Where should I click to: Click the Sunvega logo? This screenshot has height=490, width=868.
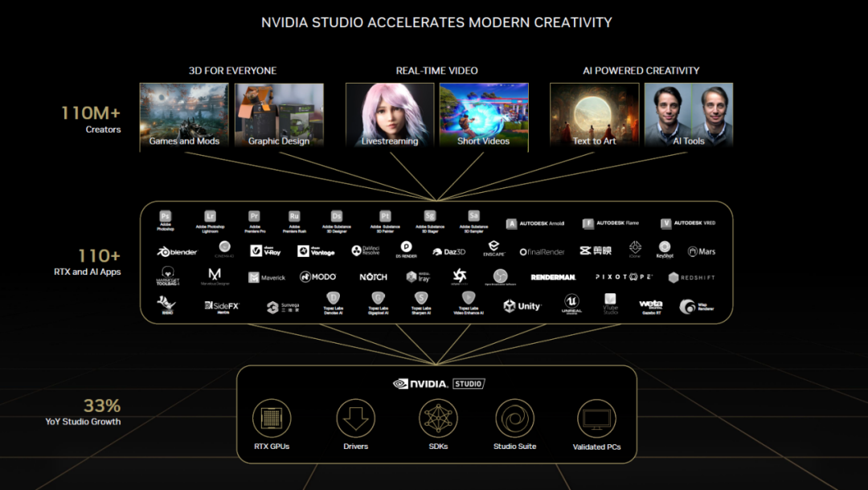point(283,307)
